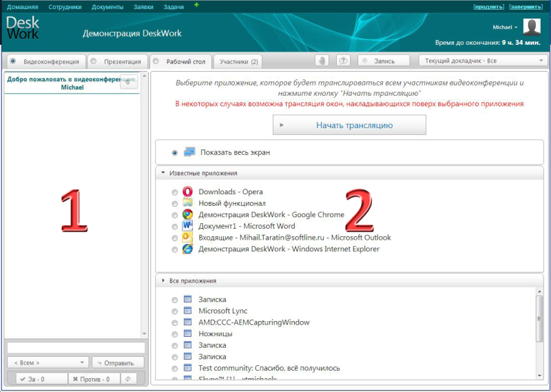
Task: Click the Michael user avatar picture
Action: coord(532,27)
